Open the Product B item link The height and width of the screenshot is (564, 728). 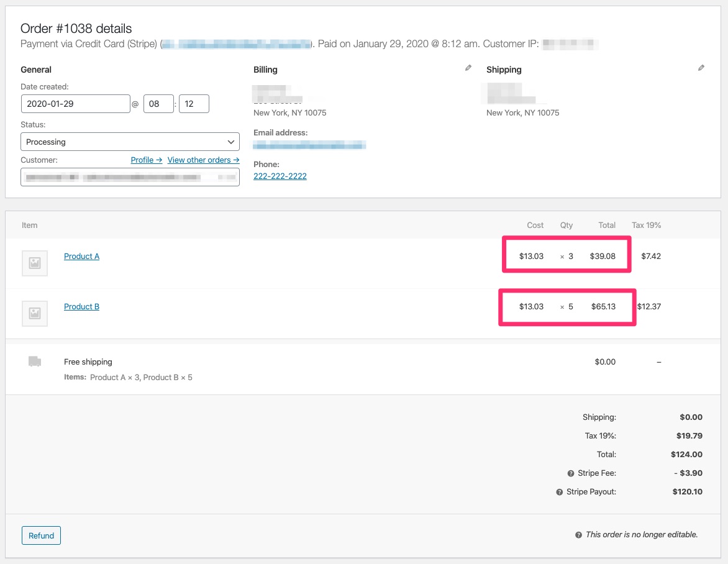point(81,306)
